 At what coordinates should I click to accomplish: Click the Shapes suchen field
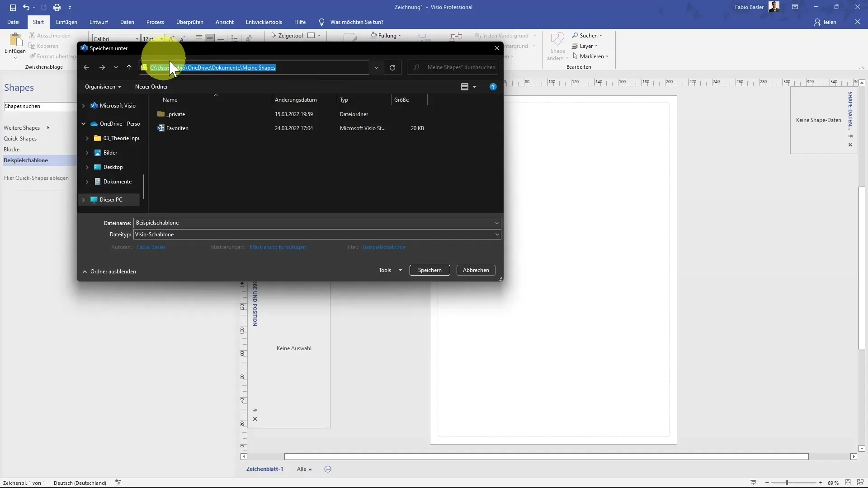click(40, 106)
